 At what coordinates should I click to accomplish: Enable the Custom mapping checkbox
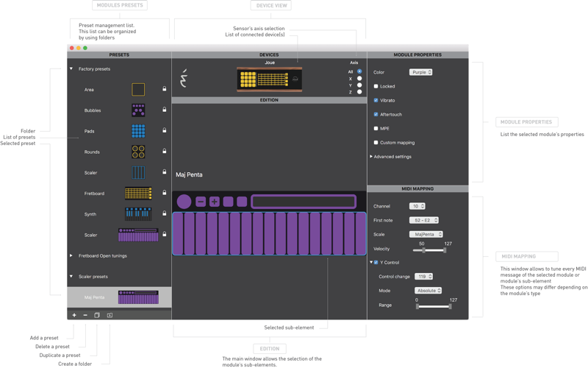tap(376, 142)
